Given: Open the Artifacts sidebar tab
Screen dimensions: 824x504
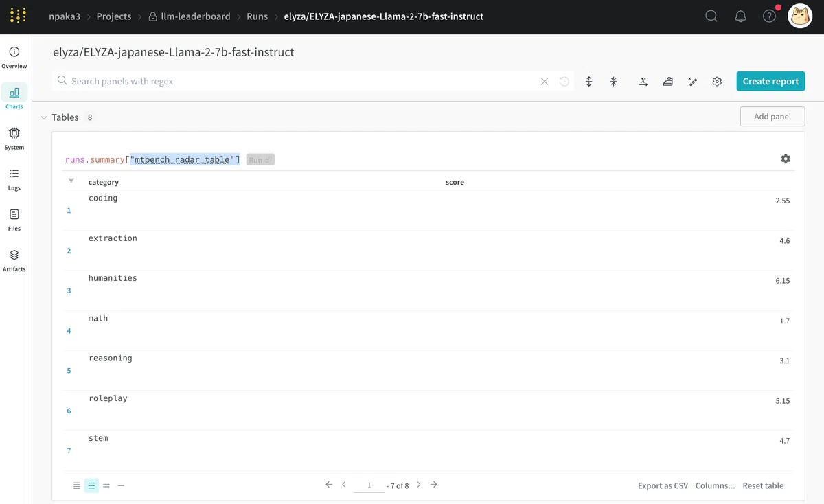Looking at the screenshot, I should click(14, 260).
